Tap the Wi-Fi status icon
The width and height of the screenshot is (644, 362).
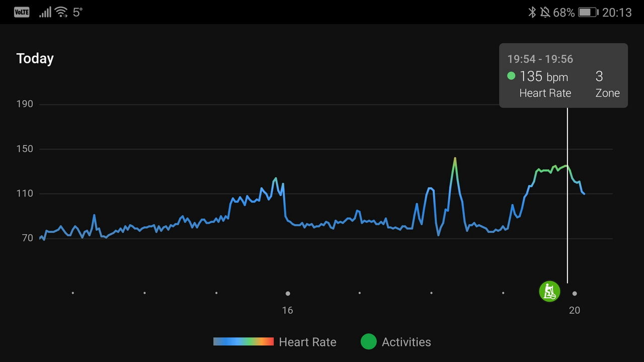(x=61, y=13)
